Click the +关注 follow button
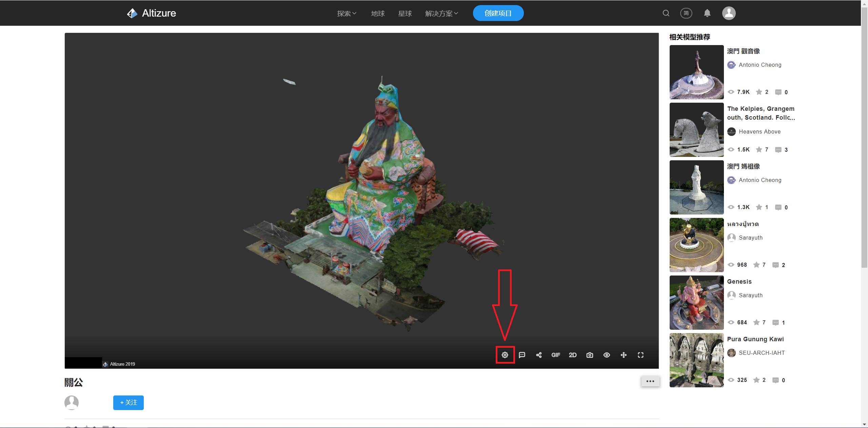The height and width of the screenshot is (428, 868). (x=129, y=403)
